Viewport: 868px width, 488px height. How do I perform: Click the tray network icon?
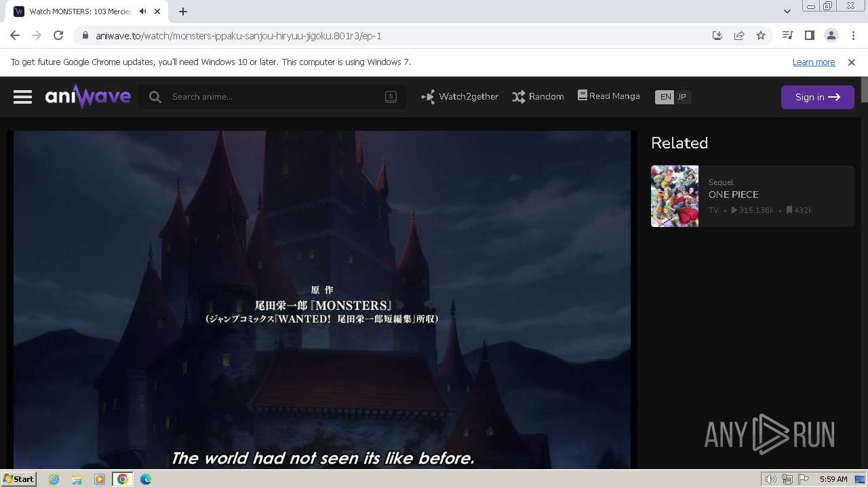click(787, 479)
